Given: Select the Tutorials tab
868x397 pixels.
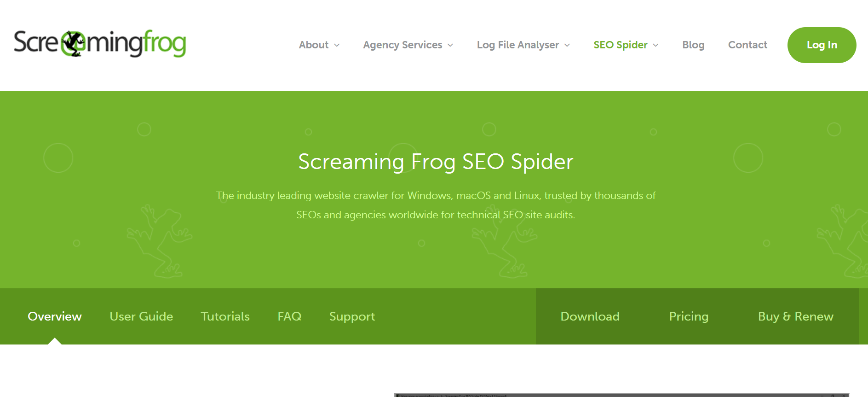Looking at the screenshot, I should [225, 316].
